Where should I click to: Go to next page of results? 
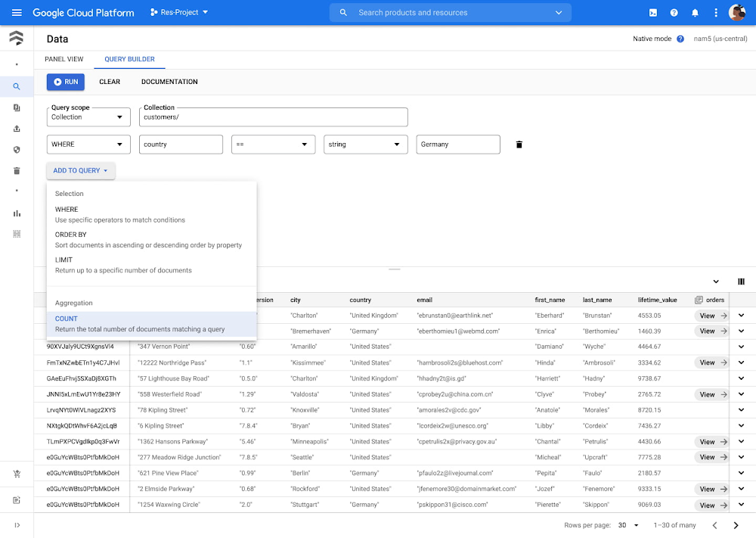point(736,525)
